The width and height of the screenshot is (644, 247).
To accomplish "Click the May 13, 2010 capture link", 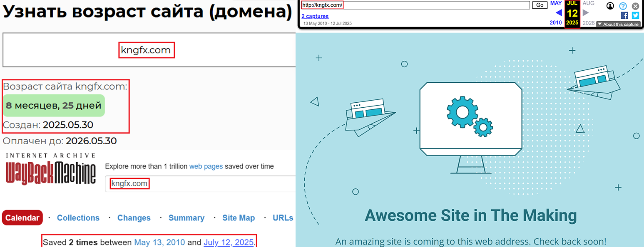I will [159, 242].
